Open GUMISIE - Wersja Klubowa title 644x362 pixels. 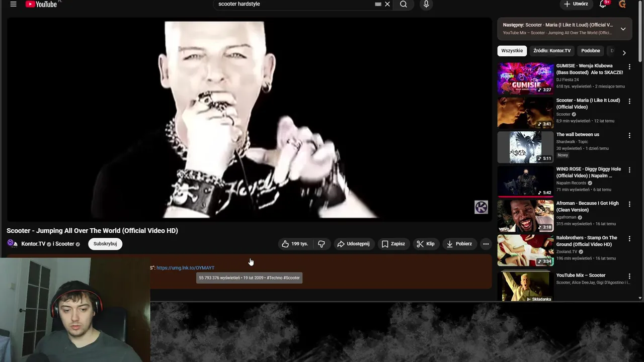point(589,69)
